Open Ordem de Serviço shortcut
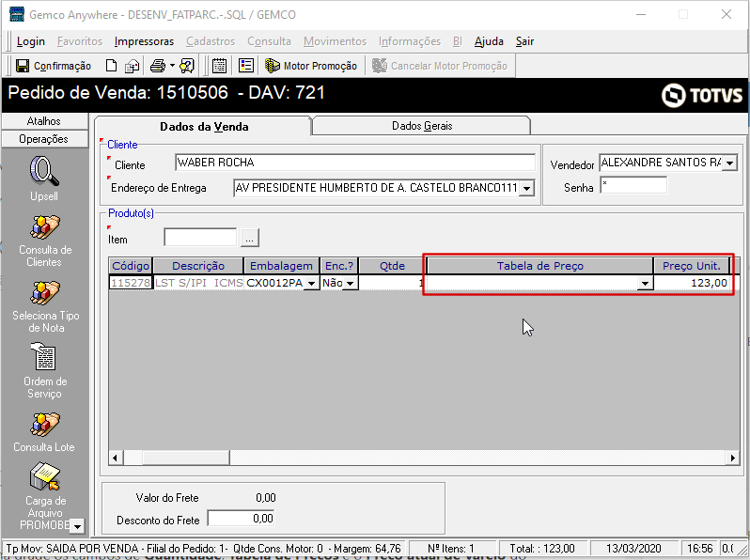 (45, 370)
